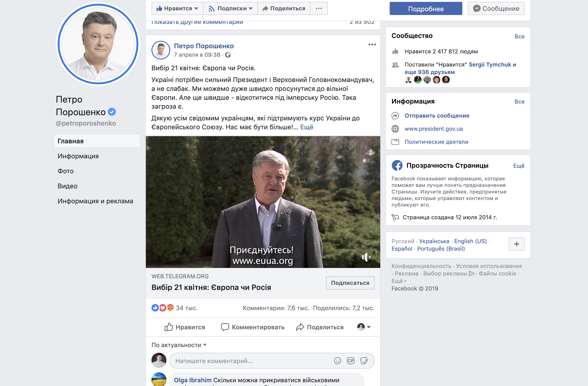Open post options via three-dot icon
The image size is (588, 386).
pyautogui.click(x=372, y=45)
